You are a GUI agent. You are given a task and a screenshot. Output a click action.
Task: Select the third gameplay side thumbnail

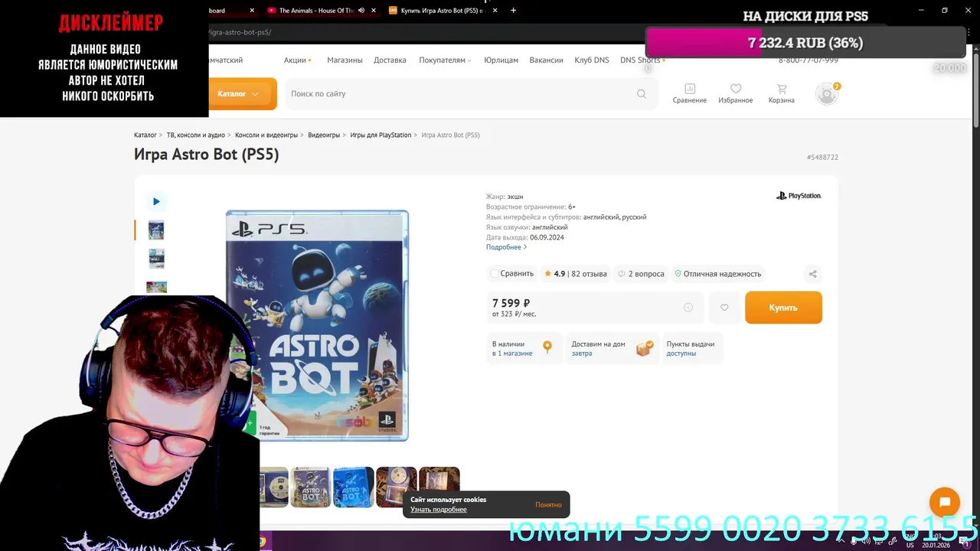[x=156, y=287]
